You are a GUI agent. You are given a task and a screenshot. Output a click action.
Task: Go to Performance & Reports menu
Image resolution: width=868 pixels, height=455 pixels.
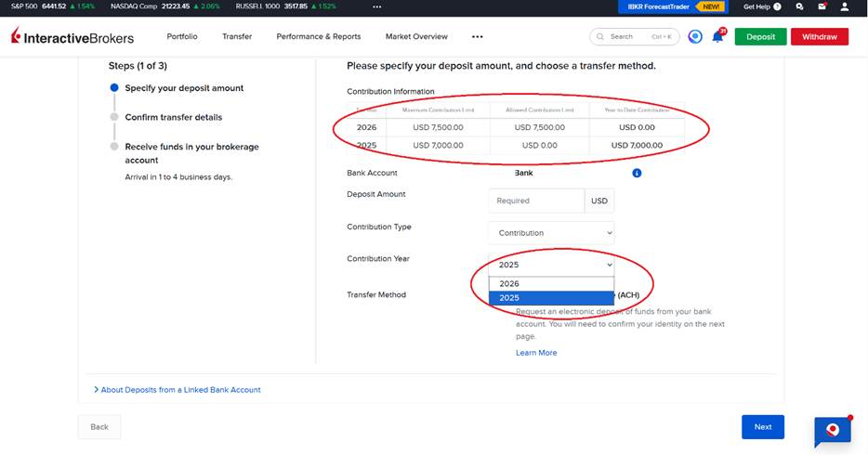pyautogui.click(x=318, y=37)
